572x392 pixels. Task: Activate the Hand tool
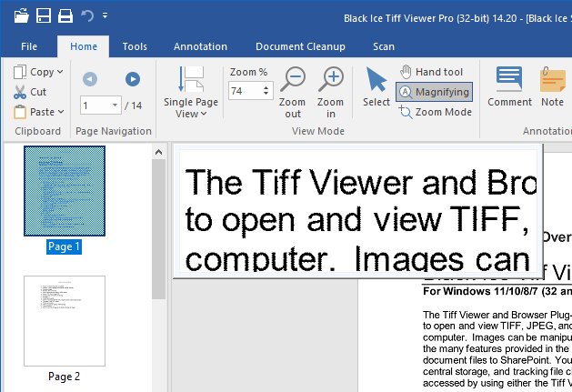[431, 72]
